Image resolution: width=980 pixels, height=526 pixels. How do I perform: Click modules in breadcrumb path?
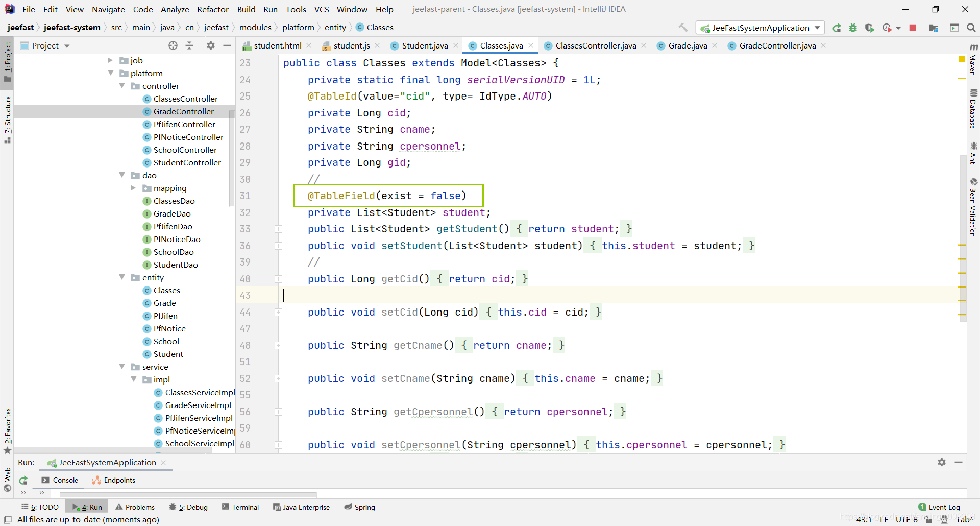coord(255,28)
